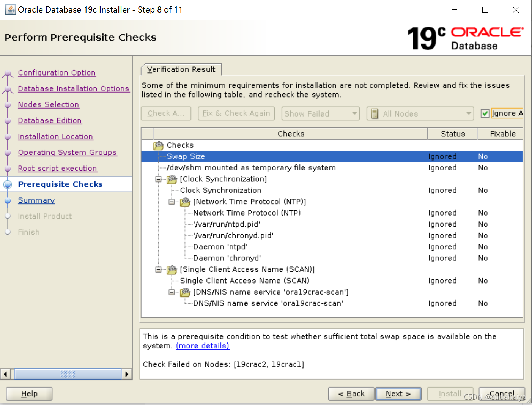Select the Clock Synchronization check row
Image resolution: width=532 pixels, height=405 pixels.
tap(332, 191)
